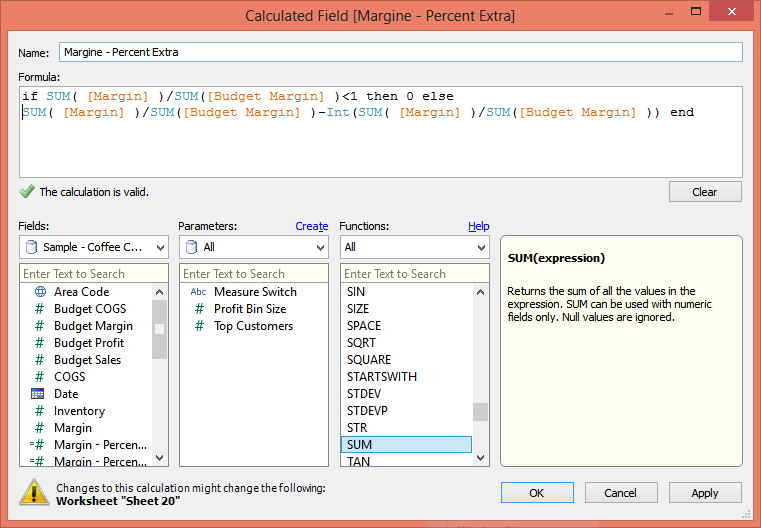
Task: Select the Margin field in list
Action: (x=73, y=428)
